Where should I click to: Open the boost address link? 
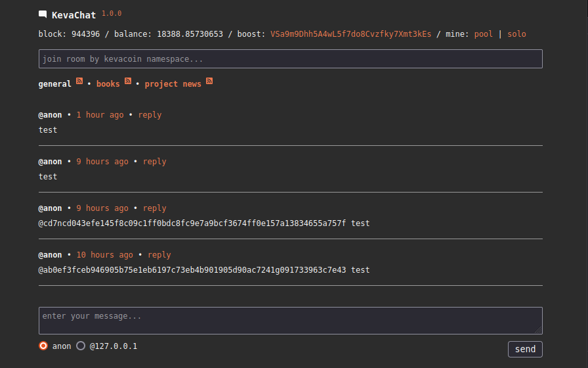tap(350, 34)
